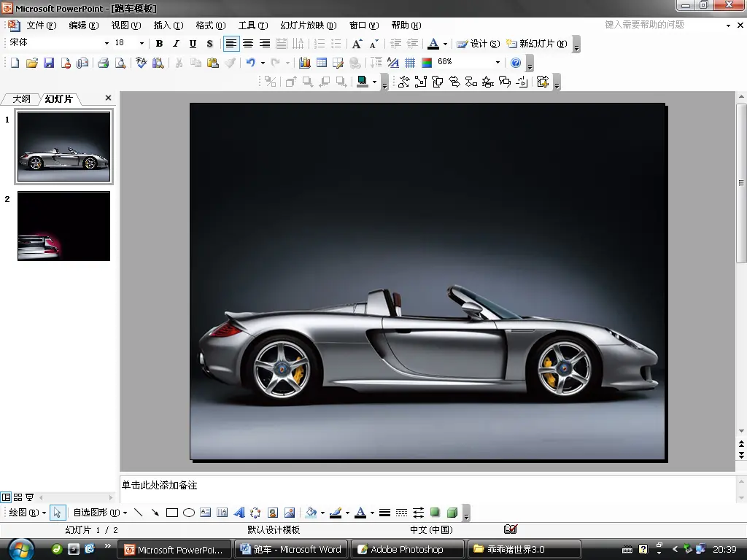Click the Format Painter brush icon
The image size is (747, 560).
point(230,63)
